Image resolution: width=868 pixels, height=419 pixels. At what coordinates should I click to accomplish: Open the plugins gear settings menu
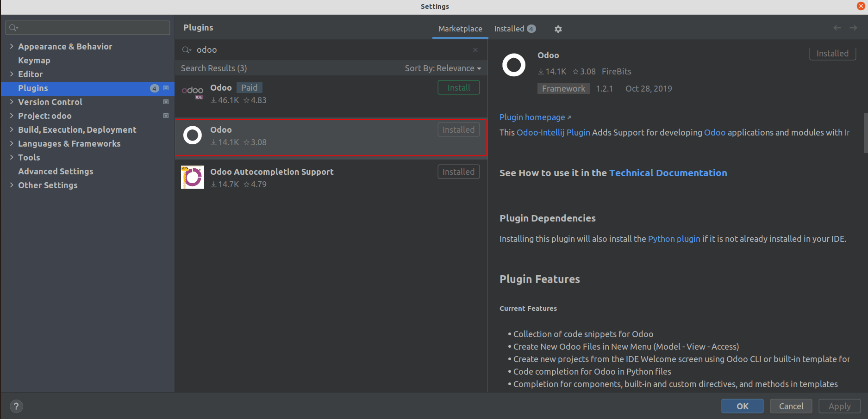(x=558, y=29)
